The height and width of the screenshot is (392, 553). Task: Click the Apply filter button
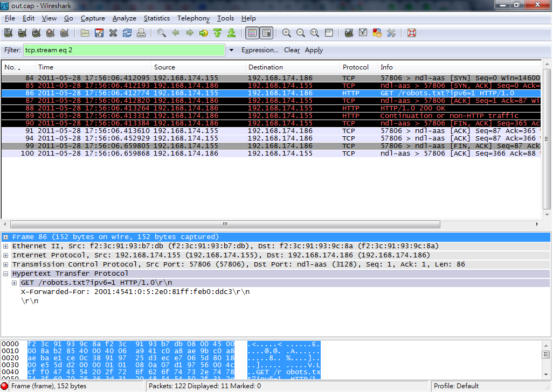pos(314,50)
